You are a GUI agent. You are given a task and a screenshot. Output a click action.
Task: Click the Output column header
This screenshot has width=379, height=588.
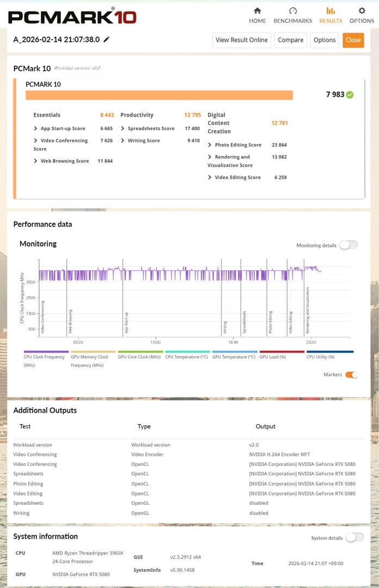coord(265,426)
